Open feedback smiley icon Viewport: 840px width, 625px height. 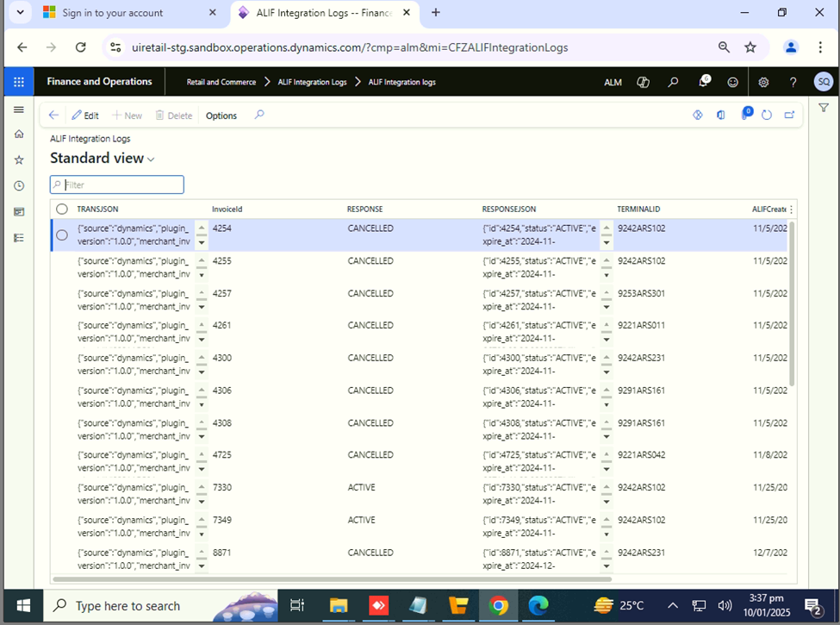coord(733,82)
